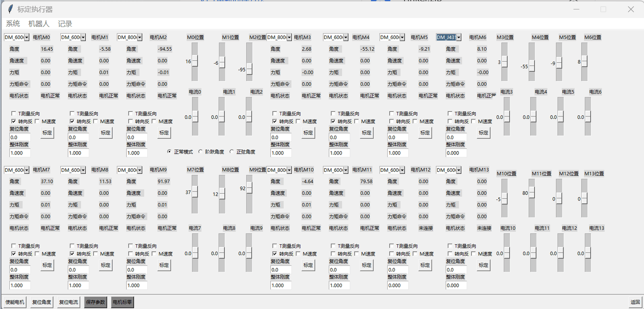Expand the motor type dropdown for 电机M0
This screenshot has height=309, width=644.
click(x=27, y=37)
